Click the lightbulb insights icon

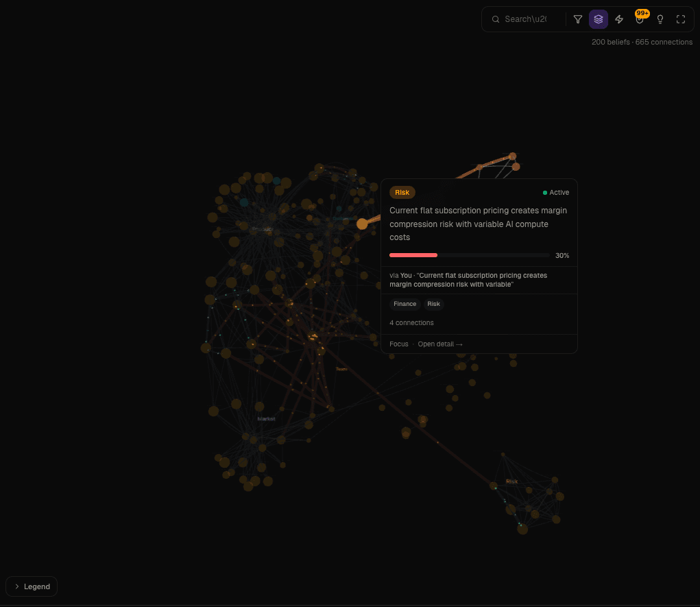[x=660, y=19]
